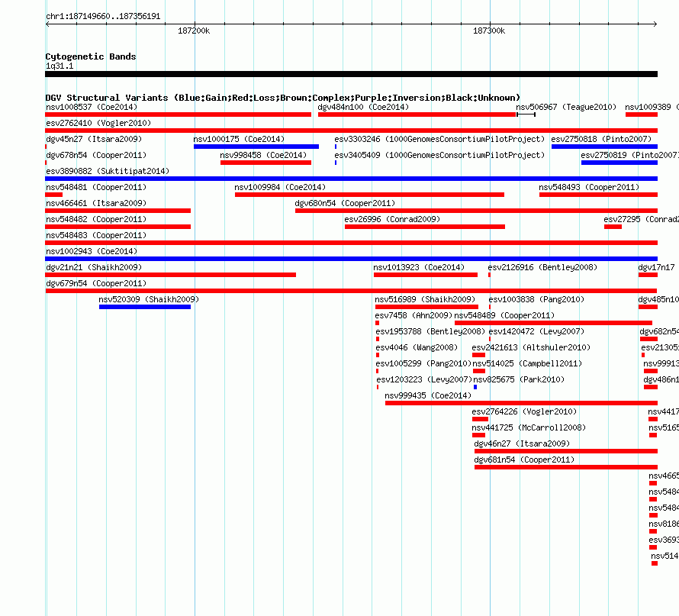Click nsv520309 (Shaikh2009) label
Image resolution: width=679 pixels, height=616 pixels.
point(149,299)
